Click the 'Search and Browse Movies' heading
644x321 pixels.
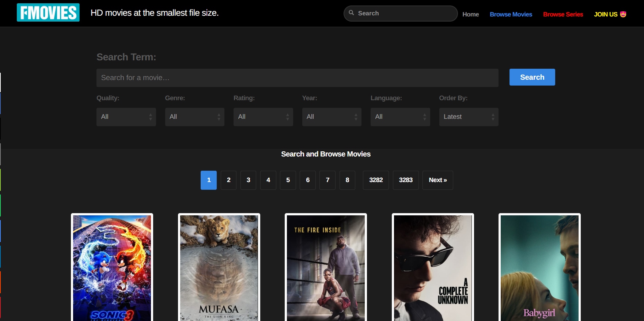tap(326, 154)
